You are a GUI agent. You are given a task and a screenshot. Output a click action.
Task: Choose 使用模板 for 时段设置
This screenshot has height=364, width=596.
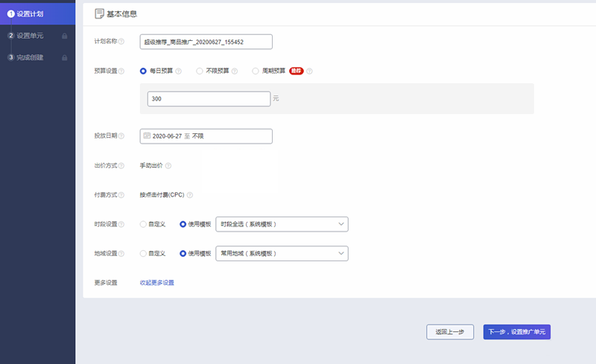point(183,224)
